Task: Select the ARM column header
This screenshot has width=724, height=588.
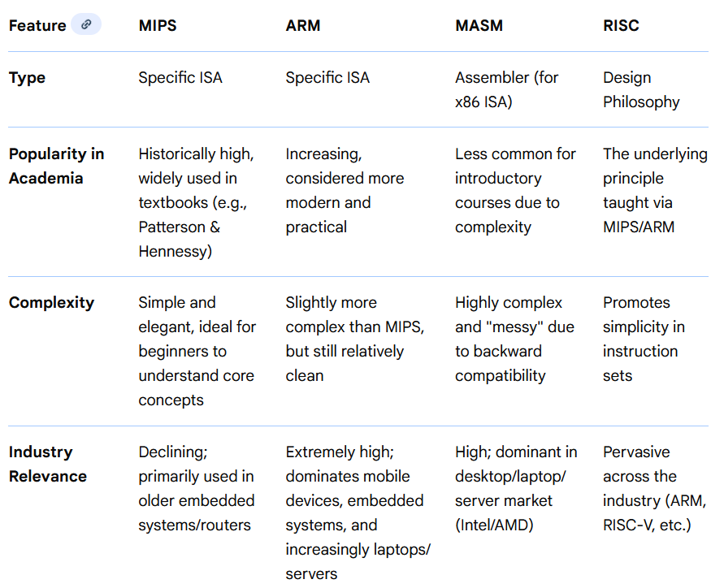Action: [x=303, y=26]
